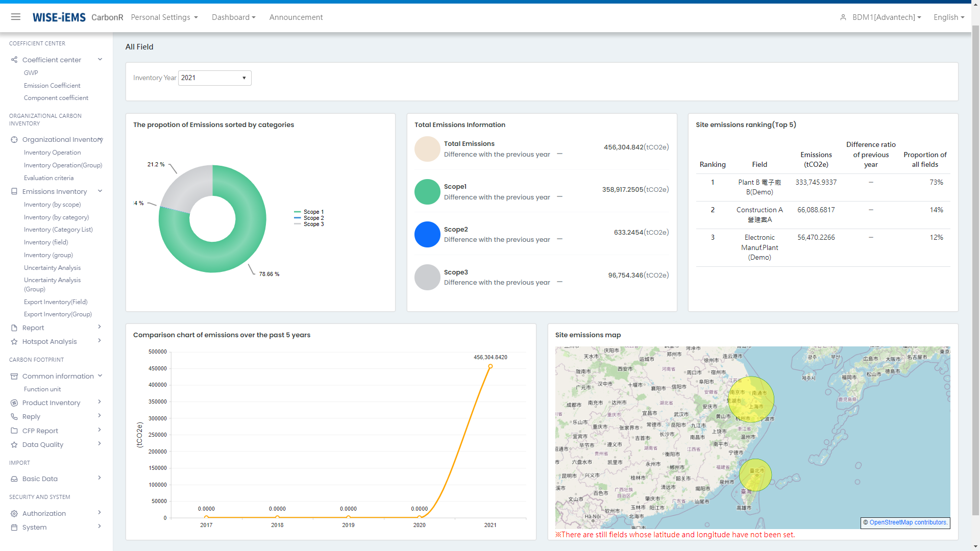Viewport: 980px width, 551px height.
Task: Open Export Inventory(Field)
Action: coord(56,302)
